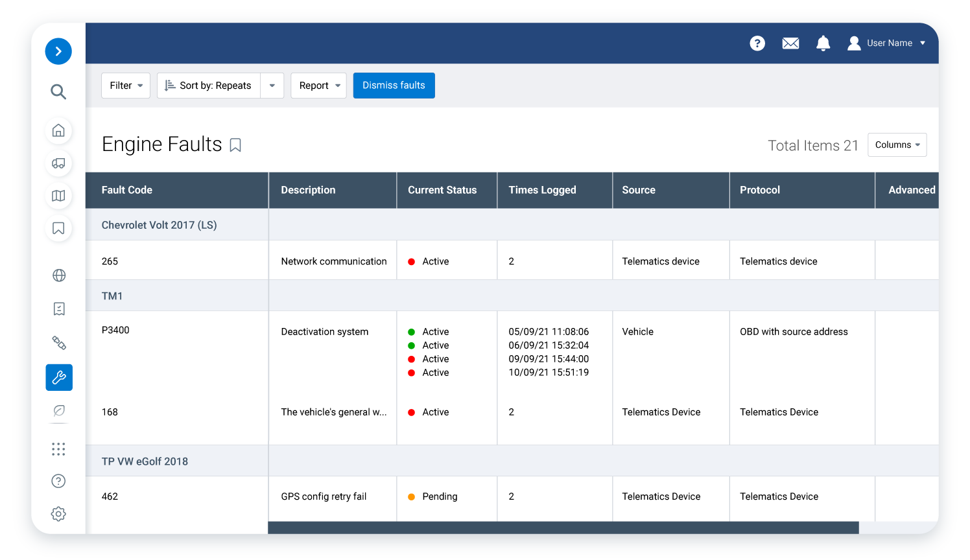Collapse the sidebar using the arrow button
This screenshot has width=970, height=560.
click(58, 51)
